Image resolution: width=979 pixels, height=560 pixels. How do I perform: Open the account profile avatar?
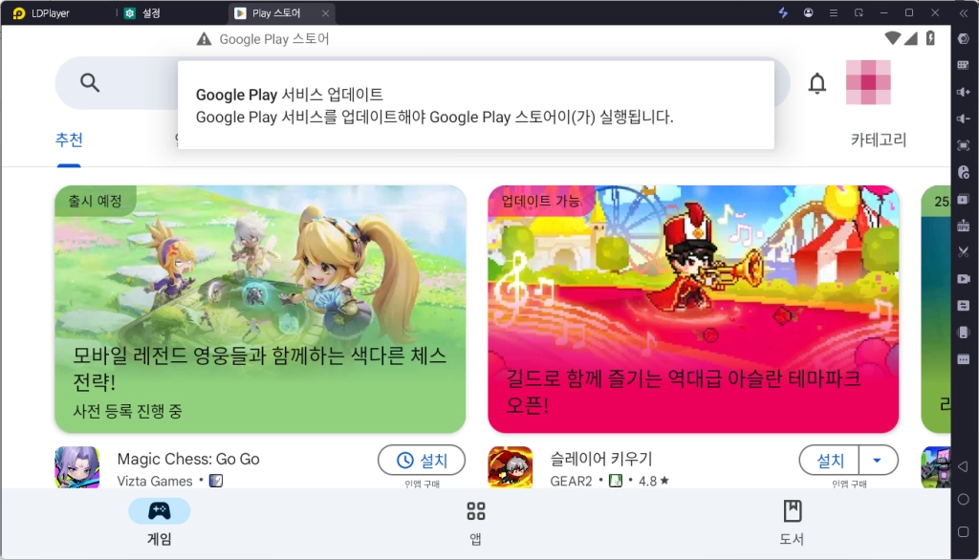pyautogui.click(x=868, y=82)
